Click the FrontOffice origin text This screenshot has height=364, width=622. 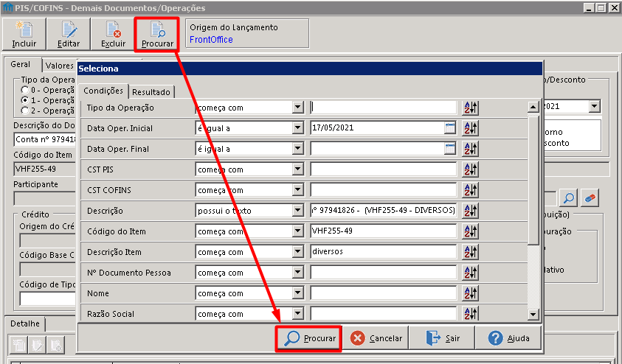pos(211,40)
